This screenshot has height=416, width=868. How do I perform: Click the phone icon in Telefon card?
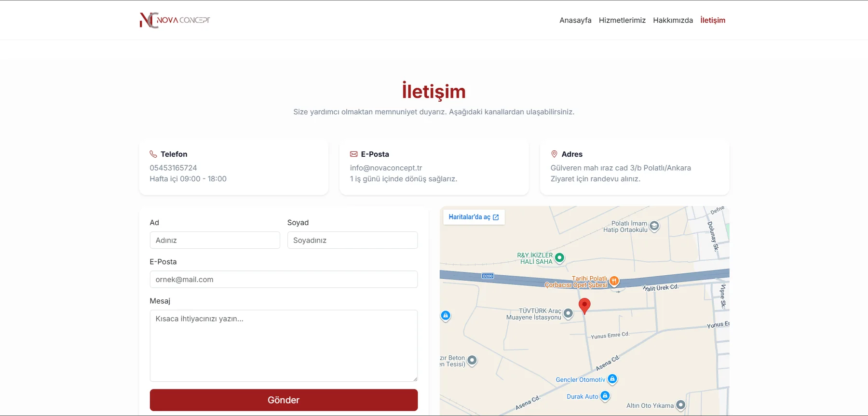[x=153, y=154]
